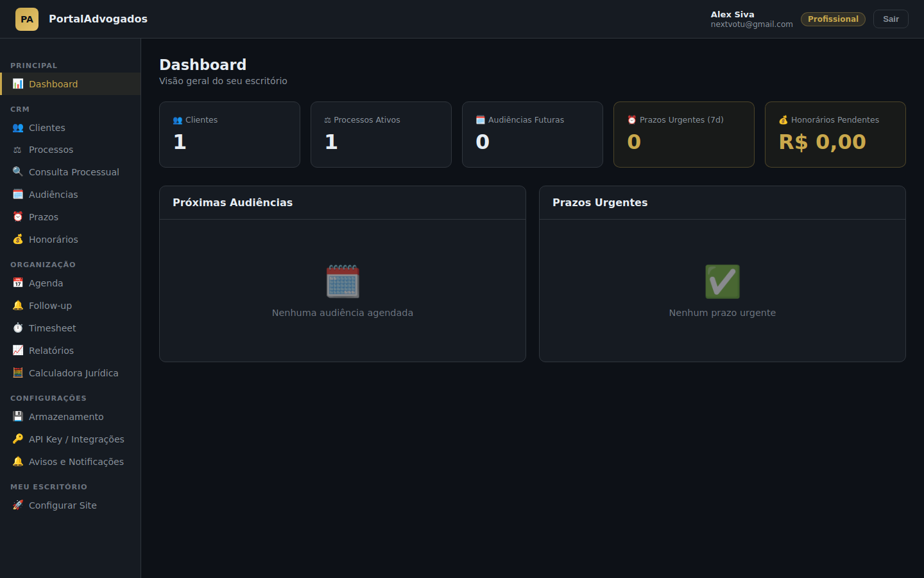Select the Agenda calendar icon
Screen dimensions: 924x578
(x=17, y=283)
